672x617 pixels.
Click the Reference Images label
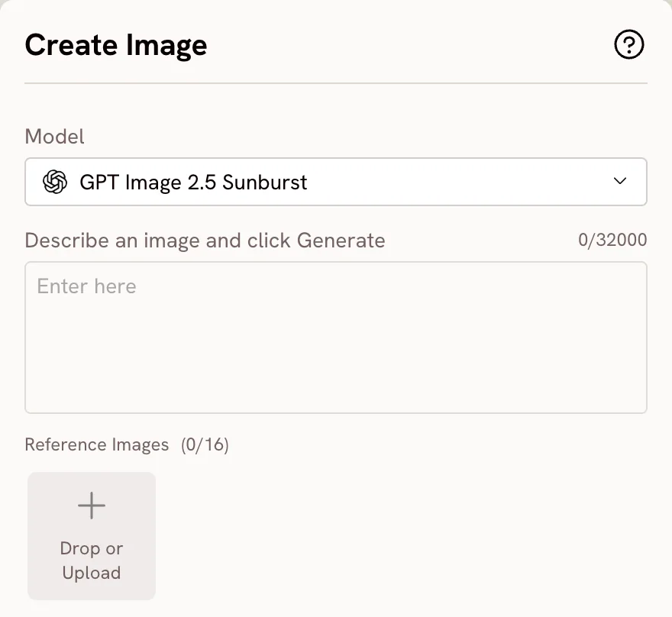[x=97, y=444]
